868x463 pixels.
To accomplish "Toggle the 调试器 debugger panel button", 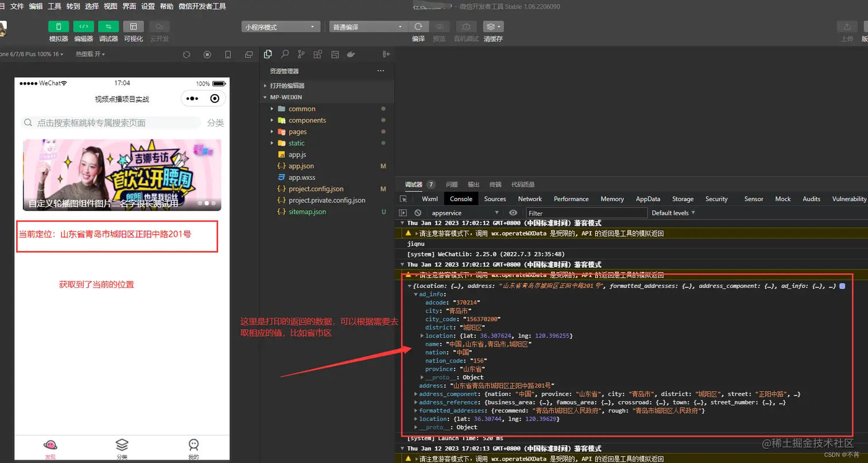I will click(108, 26).
